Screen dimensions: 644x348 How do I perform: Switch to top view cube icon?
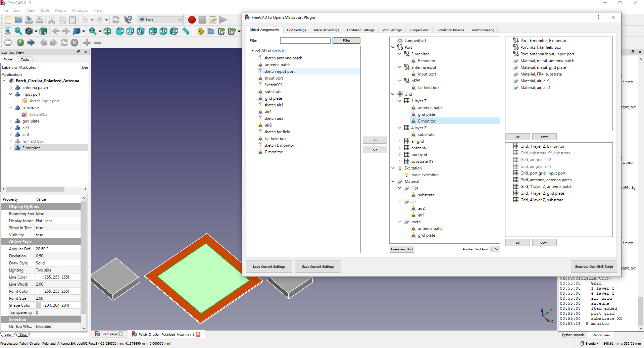(130, 32)
